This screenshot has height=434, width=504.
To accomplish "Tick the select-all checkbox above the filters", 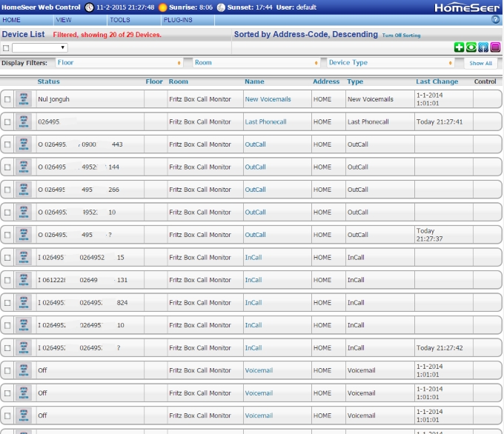I will point(6,48).
